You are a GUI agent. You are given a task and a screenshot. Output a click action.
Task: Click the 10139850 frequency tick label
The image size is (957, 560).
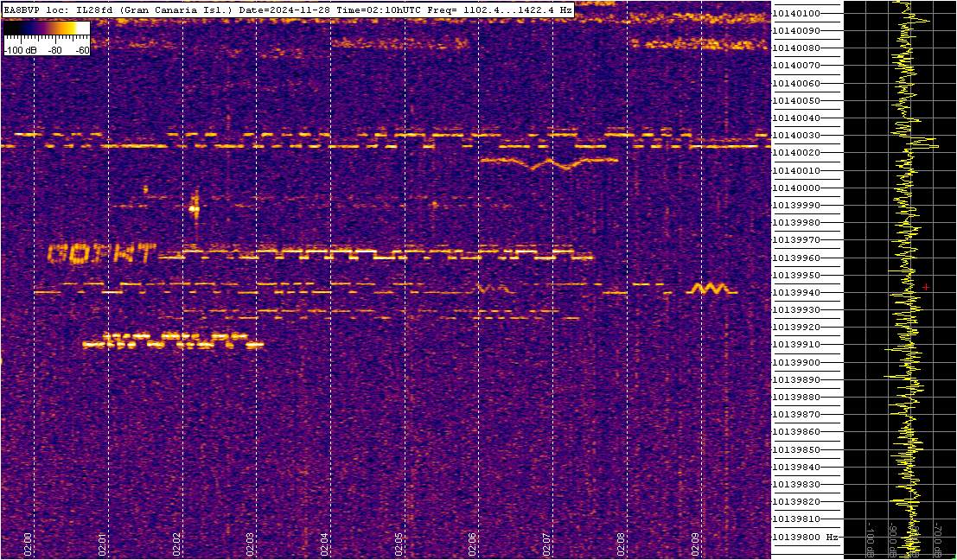point(795,450)
